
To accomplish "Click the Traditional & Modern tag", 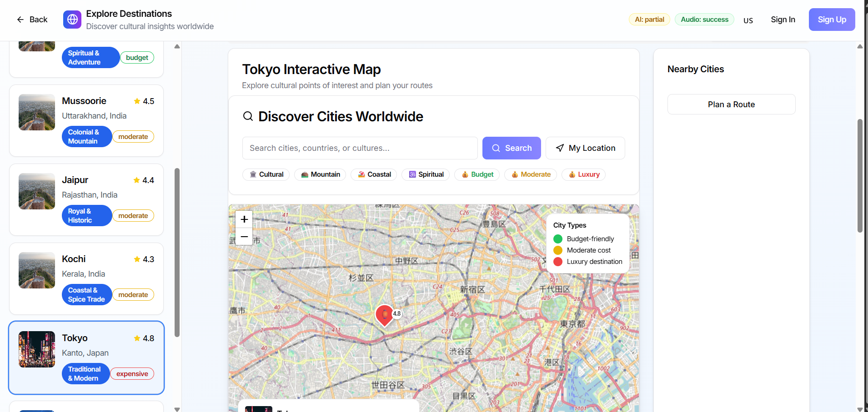I will pos(86,374).
